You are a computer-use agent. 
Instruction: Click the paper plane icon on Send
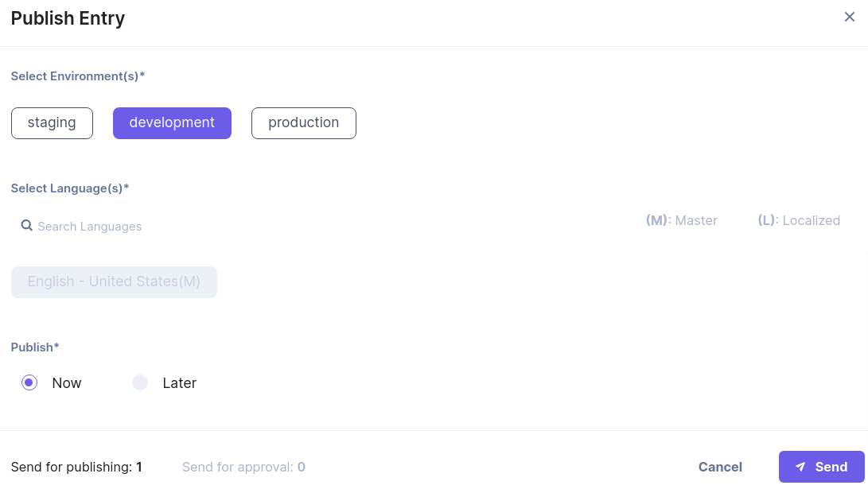pyautogui.click(x=800, y=467)
